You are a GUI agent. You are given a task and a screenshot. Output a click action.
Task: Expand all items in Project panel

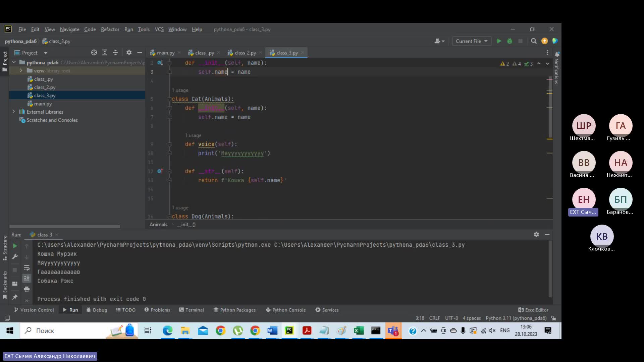coord(105,53)
